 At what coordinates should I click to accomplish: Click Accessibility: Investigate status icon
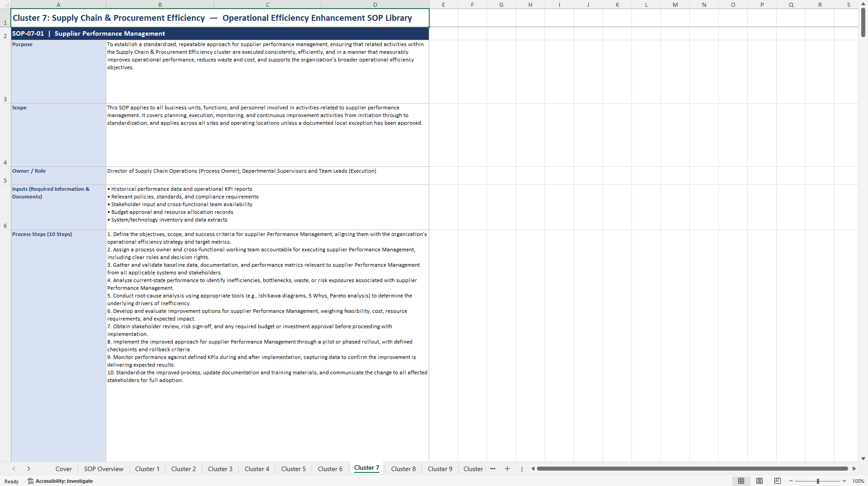30,481
